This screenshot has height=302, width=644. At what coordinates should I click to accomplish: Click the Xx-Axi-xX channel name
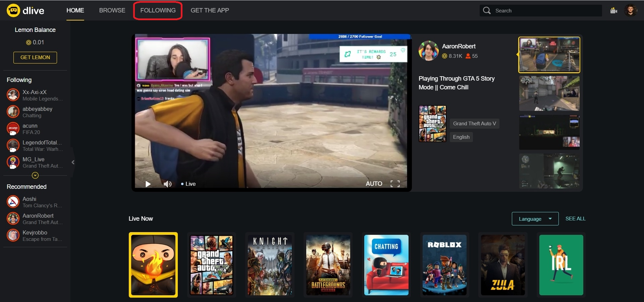point(35,92)
